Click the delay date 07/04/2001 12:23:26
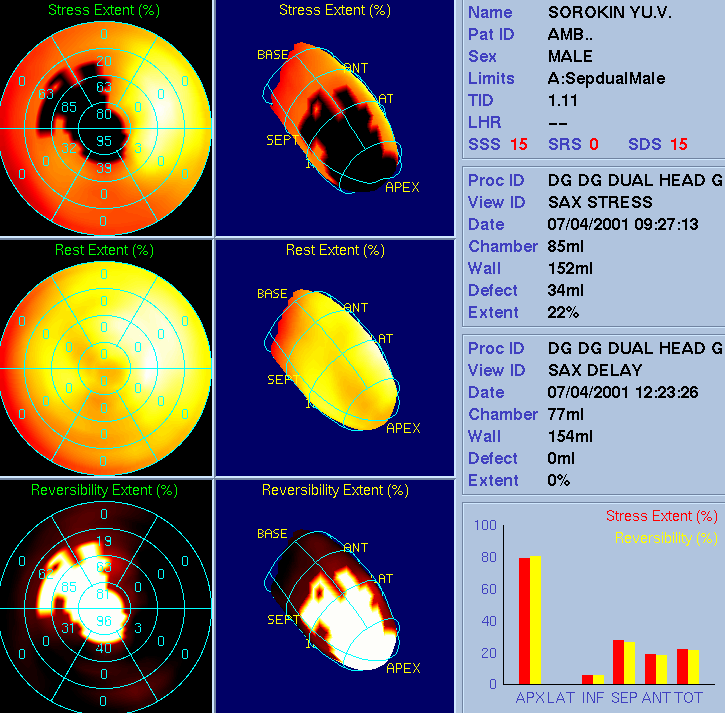This screenshot has height=713, width=725. [x=623, y=392]
